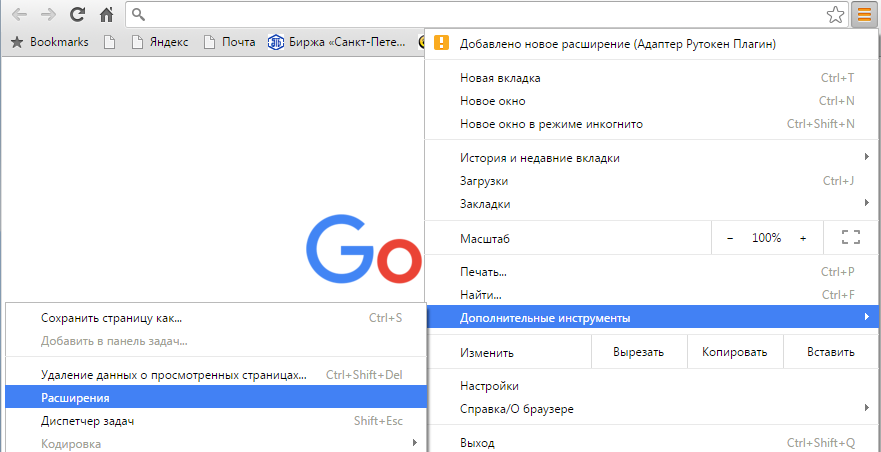Screen dimensions: 881x452
Task: Go to the home page icon
Action: (107, 15)
